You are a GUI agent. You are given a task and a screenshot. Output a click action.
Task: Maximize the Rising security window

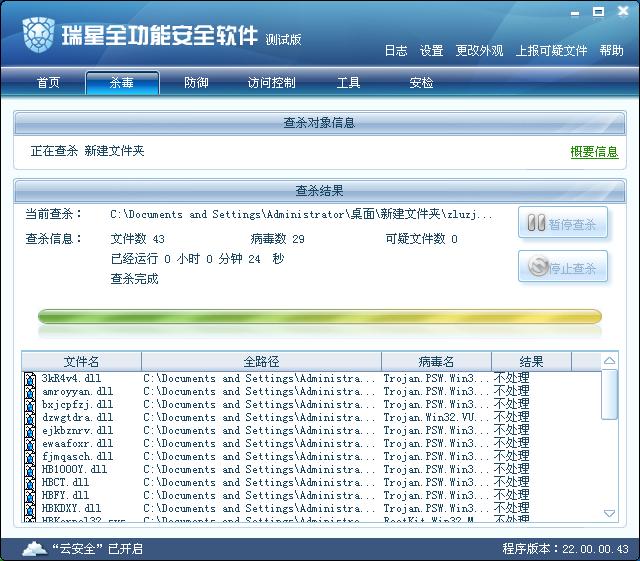coord(598,12)
